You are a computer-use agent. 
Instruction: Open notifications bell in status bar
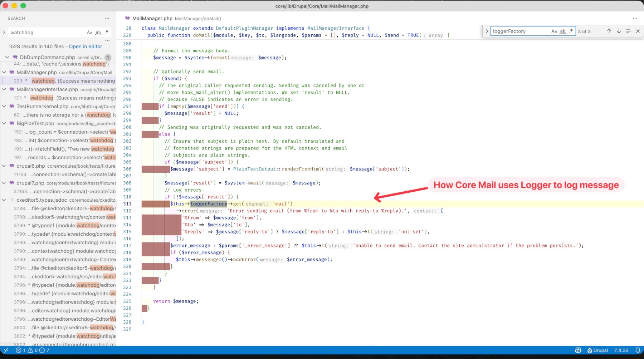tap(638, 350)
